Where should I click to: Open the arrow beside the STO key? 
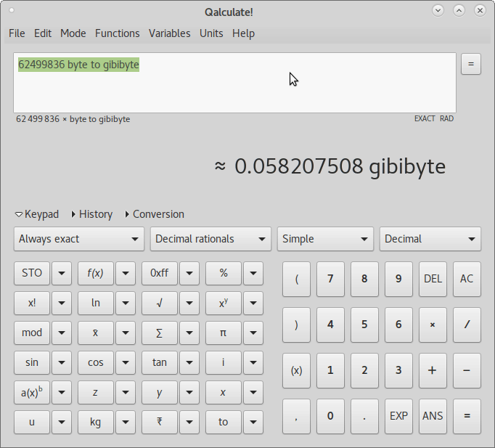click(62, 273)
